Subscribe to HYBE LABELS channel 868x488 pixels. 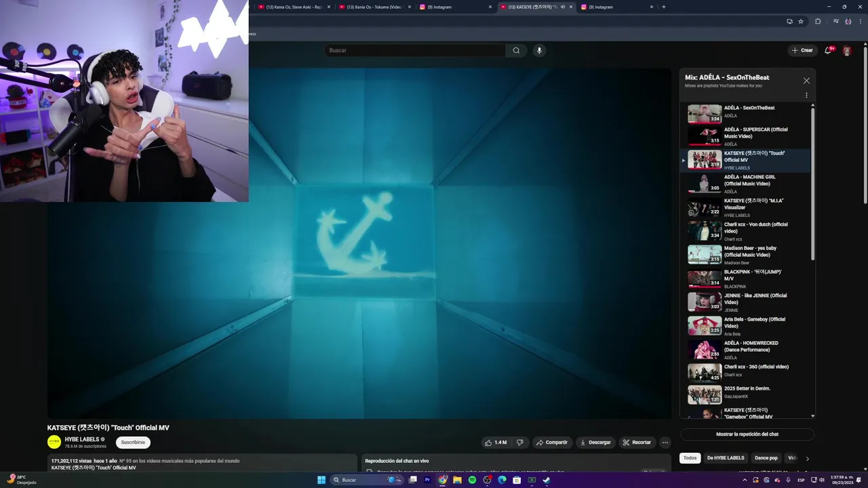(133, 443)
